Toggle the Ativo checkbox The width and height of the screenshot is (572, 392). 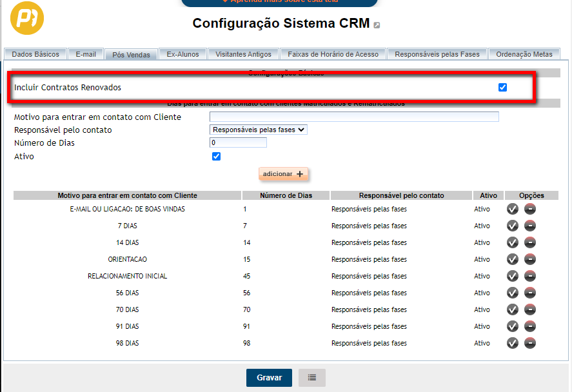coord(217,157)
